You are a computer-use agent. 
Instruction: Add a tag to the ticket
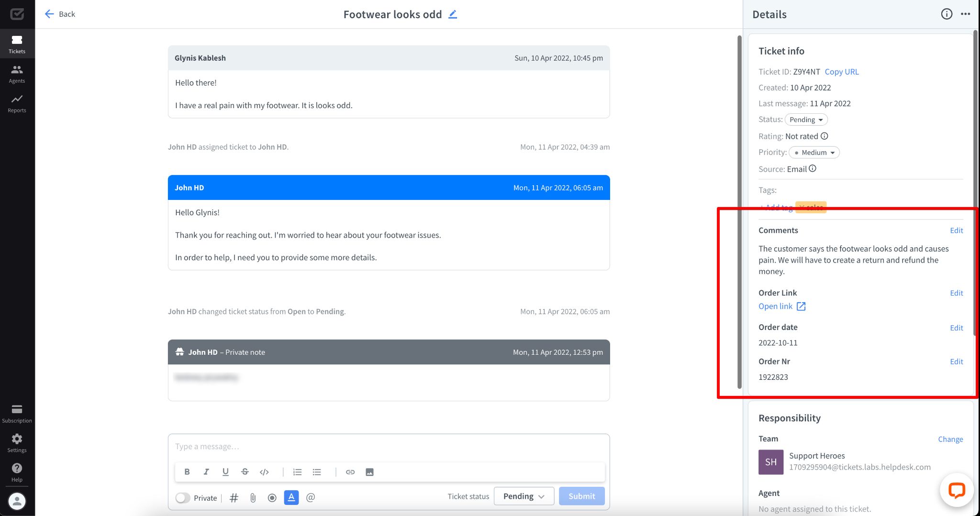[x=776, y=207]
